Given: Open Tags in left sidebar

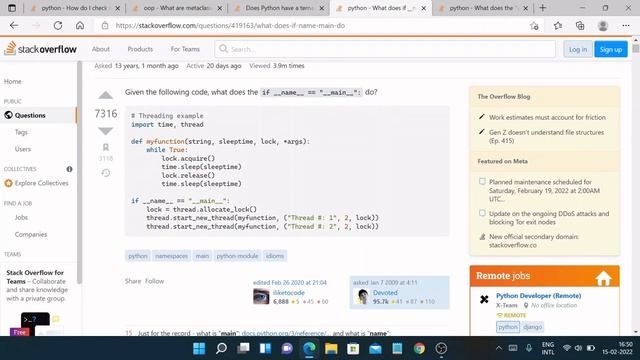Looking at the screenshot, I should click(21, 132).
